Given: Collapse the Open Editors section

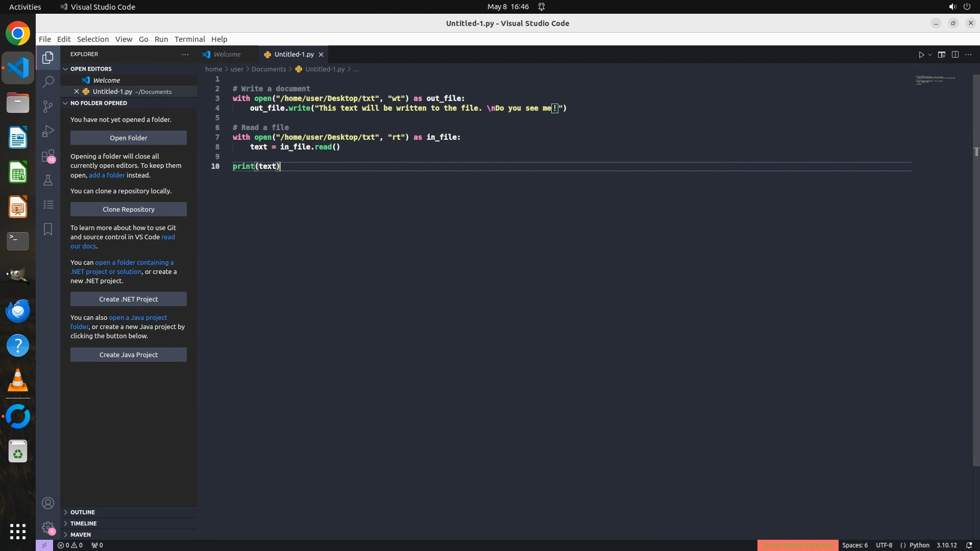Looking at the screenshot, I should click(91, 69).
